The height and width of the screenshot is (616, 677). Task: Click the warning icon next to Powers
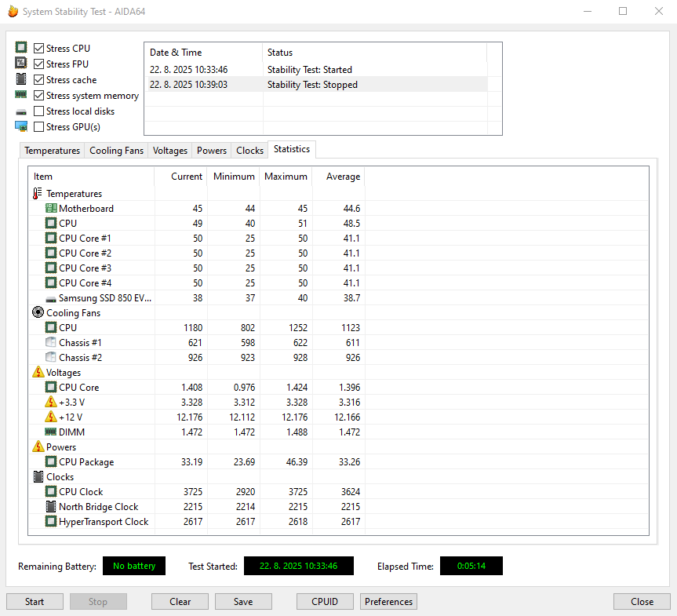coord(38,447)
